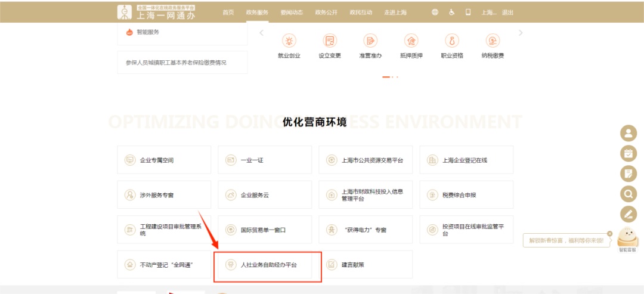Open the 参保人员城镇职工基本养老保险缴费情况 link

(182, 63)
